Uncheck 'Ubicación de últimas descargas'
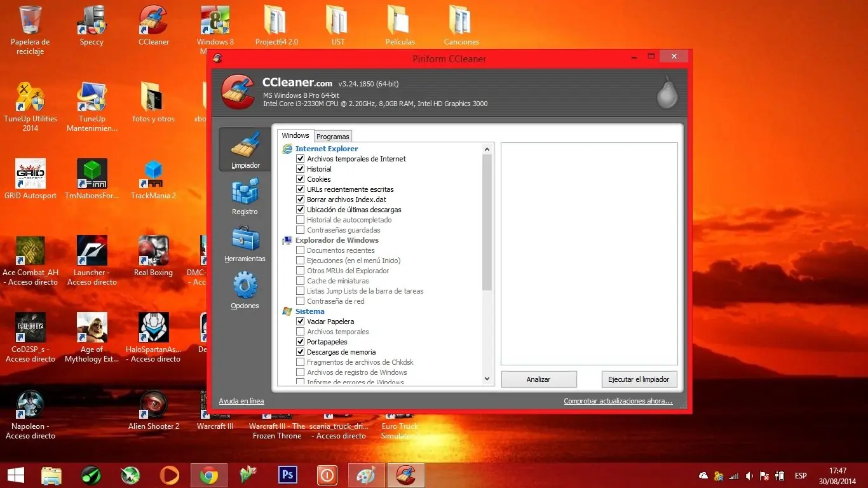The image size is (868, 488). tap(301, 210)
